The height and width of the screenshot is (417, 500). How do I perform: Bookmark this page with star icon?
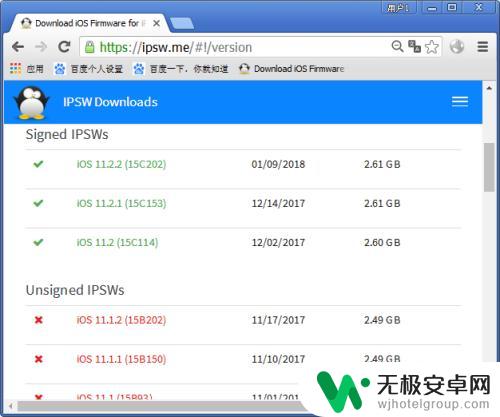click(432, 47)
